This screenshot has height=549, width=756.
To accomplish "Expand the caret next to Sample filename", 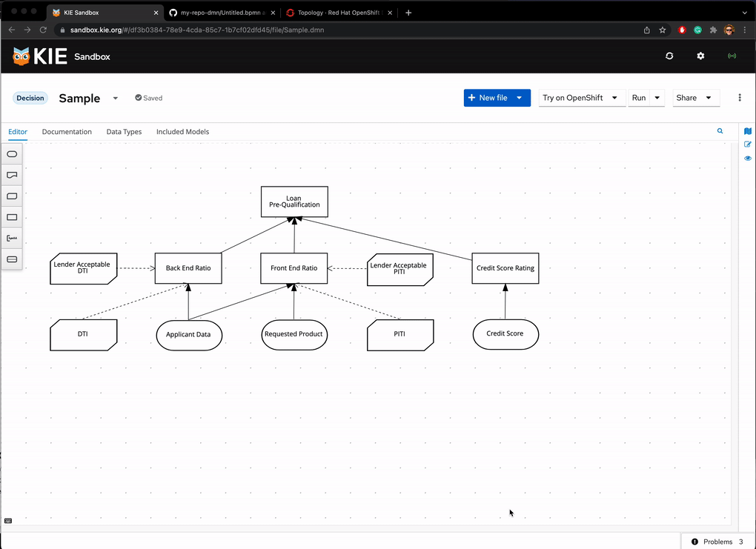I will pyautogui.click(x=115, y=99).
